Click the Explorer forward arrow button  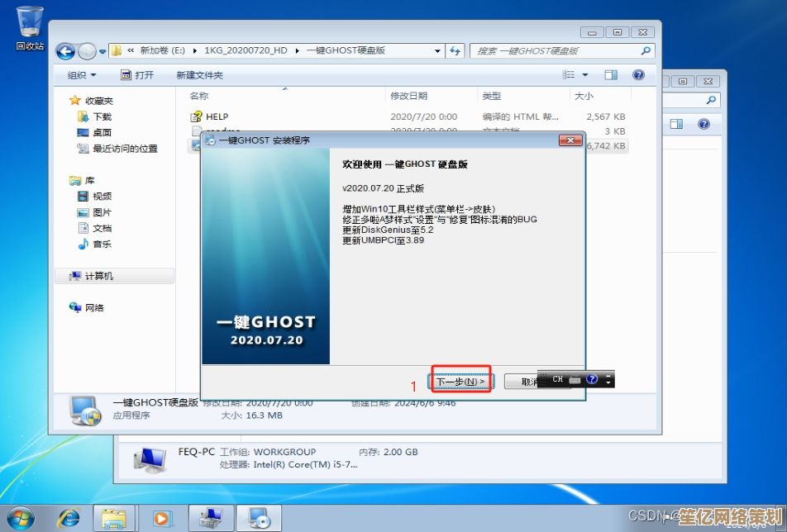87,50
